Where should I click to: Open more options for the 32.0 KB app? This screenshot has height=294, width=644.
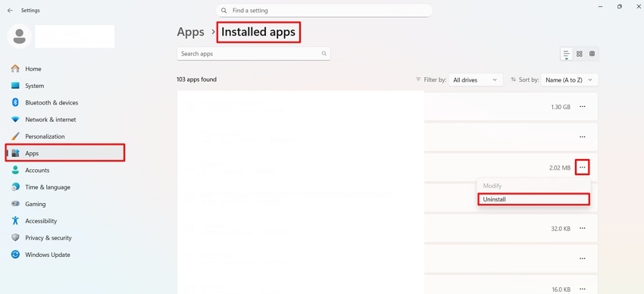(583, 228)
